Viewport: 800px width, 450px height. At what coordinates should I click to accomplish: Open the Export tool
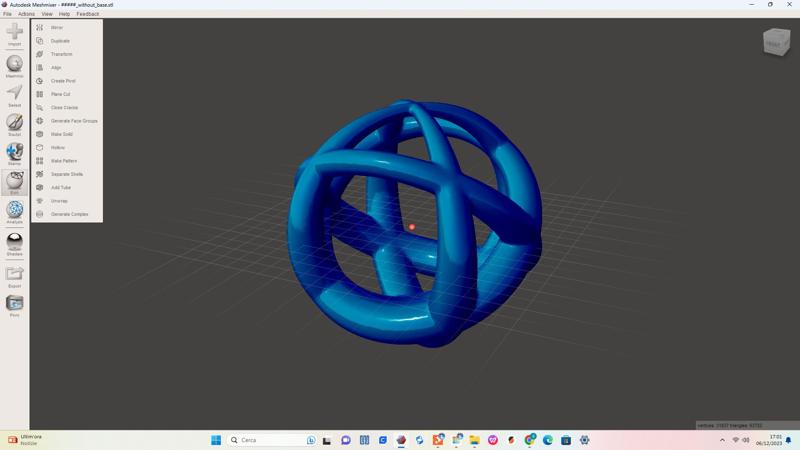click(x=14, y=276)
